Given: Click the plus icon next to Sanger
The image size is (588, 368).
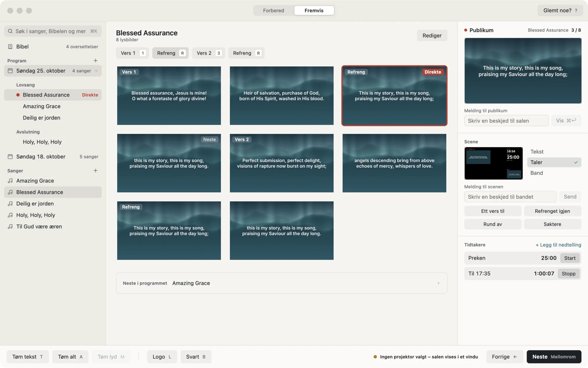Looking at the screenshot, I should [96, 171].
